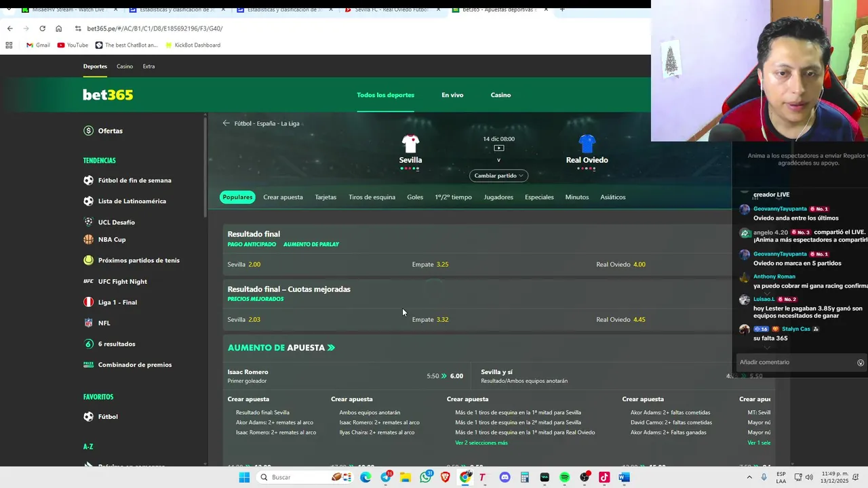
Task: Click the Peru flag icon beside Liga 1 - Final
Action: click(x=88, y=302)
